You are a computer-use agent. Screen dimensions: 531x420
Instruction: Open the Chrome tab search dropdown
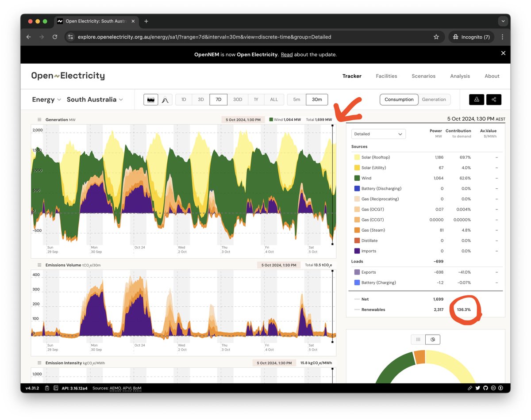pyautogui.click(x=502, y=21)
